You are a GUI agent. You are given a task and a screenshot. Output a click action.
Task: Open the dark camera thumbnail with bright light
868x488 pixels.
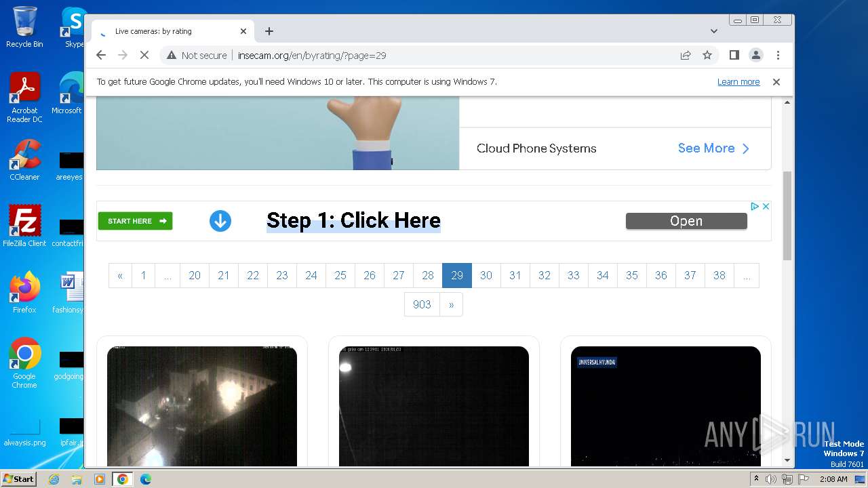434,406
